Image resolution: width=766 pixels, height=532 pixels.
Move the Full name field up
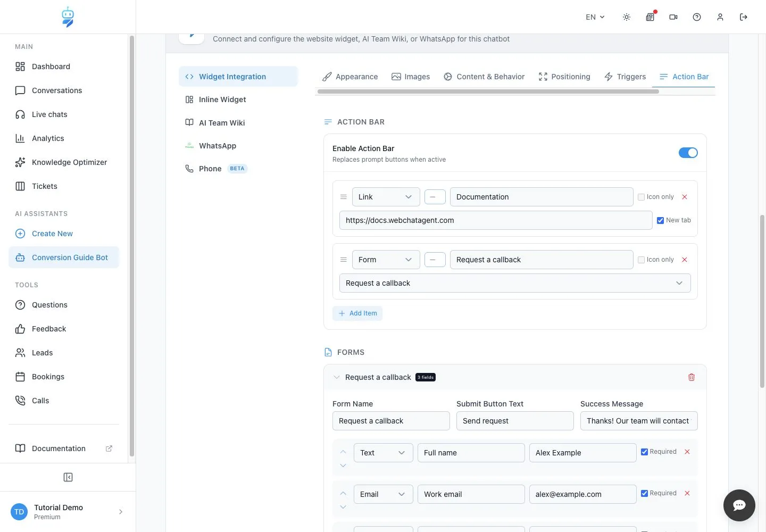point(343,452)
